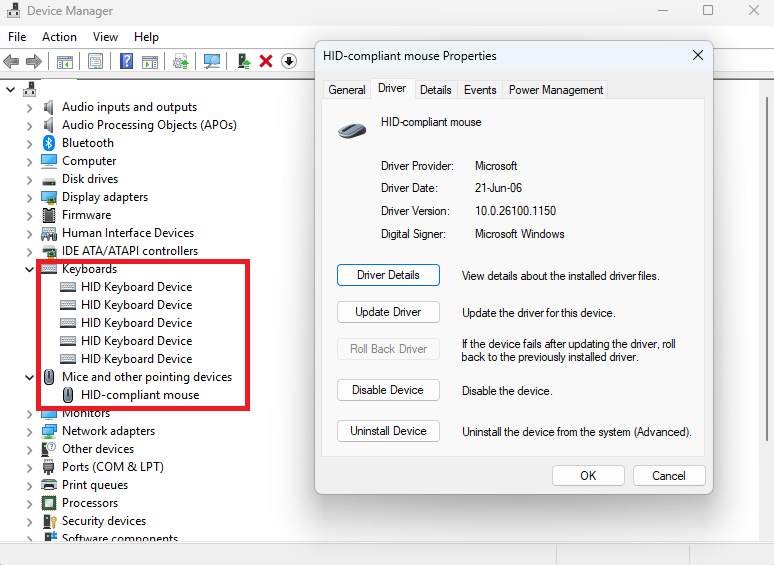Click the Security devices key icon
The height and width of the screenshot is (565, 774).
point(50,521)
